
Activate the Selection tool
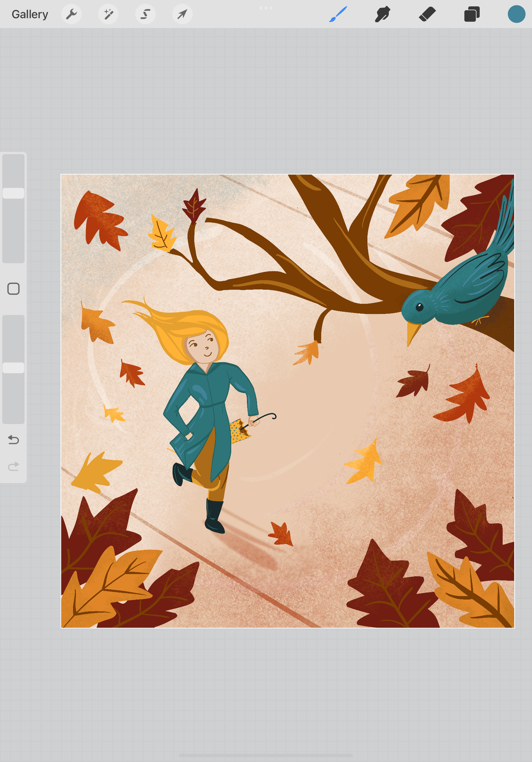click(145, 14)
